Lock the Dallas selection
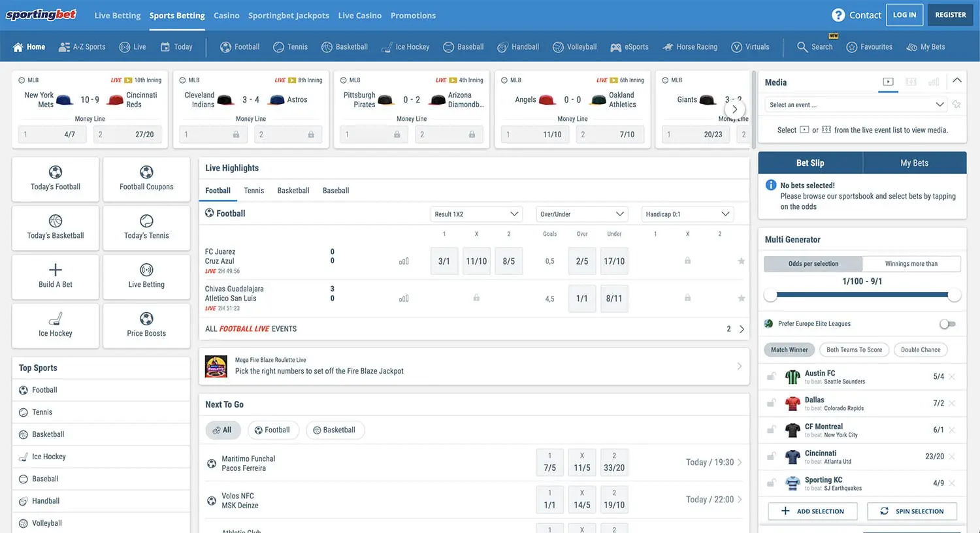Screen dimensions: 980x533 point(772,404)
